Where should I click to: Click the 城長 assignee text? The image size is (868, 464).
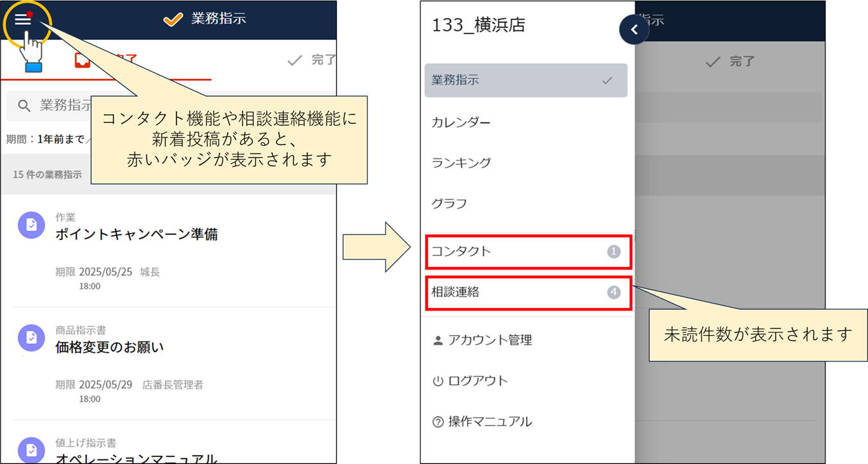click(150, 272)
